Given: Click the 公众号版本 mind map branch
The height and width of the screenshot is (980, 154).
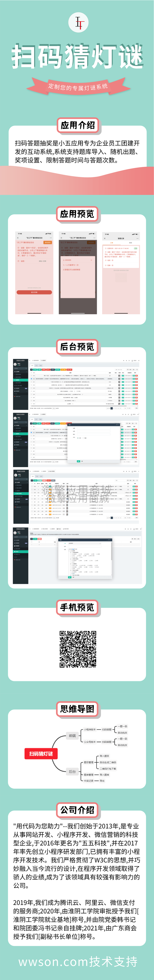Looking at the screenshot, I should pos(90,742).
